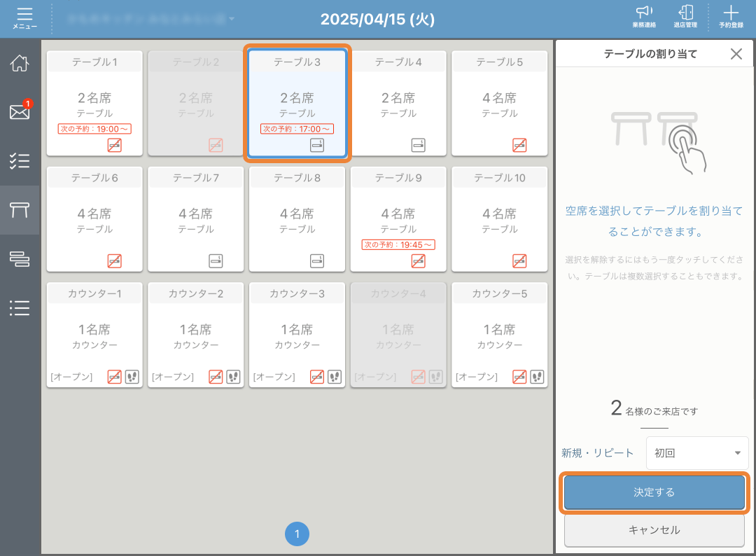Select テーブル6 card
This screenshot has width=756, height=556.
click(x=94, y=219)
